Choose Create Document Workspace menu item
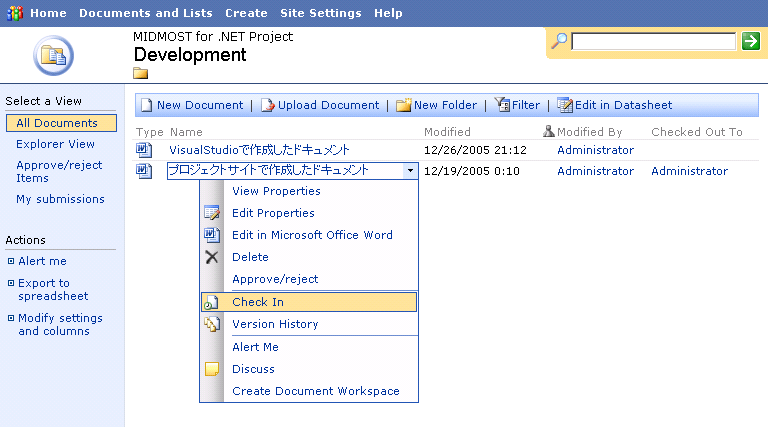768x427 pixels. (x=315, y=391)
